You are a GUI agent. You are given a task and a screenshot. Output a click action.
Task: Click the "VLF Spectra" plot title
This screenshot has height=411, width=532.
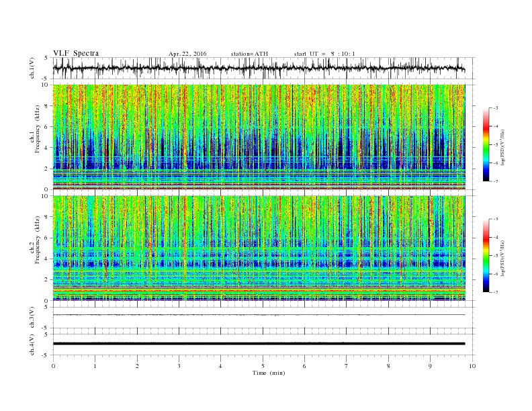76,53
